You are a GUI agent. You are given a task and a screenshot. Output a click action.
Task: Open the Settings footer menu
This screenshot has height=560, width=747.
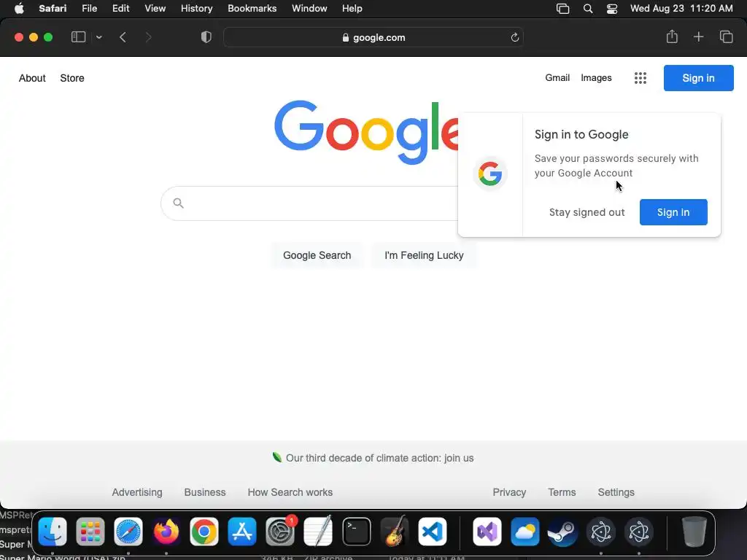[616, 492]
